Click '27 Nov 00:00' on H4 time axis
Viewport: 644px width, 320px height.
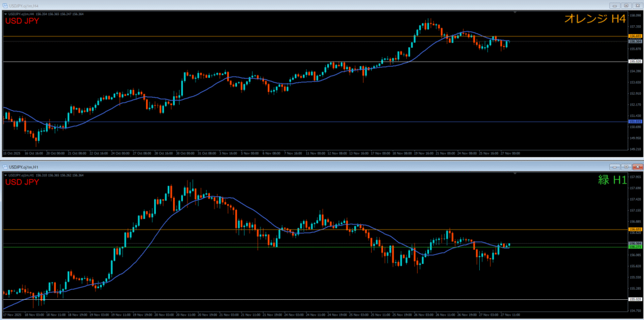coord(511,153)
